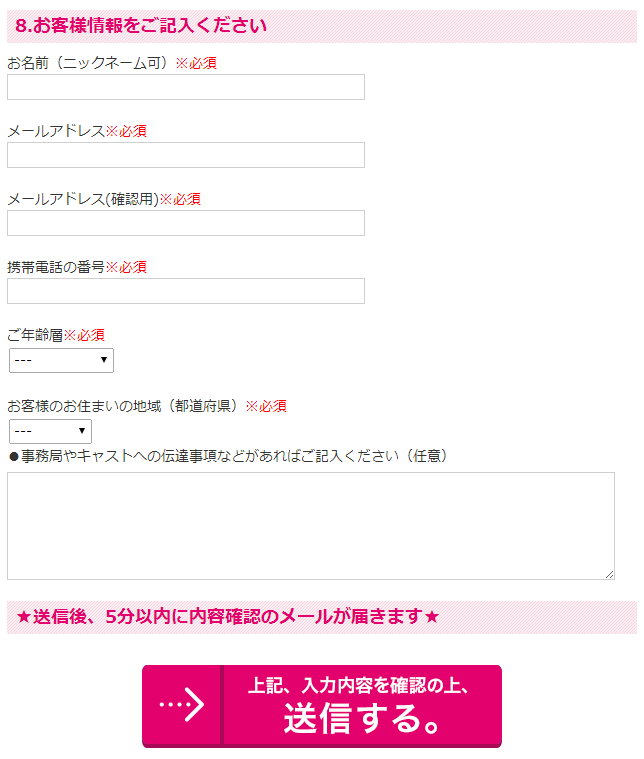Click the お名前 (nickname) input field
Viewport: 644px width, 759px height.
coord(186,87)
